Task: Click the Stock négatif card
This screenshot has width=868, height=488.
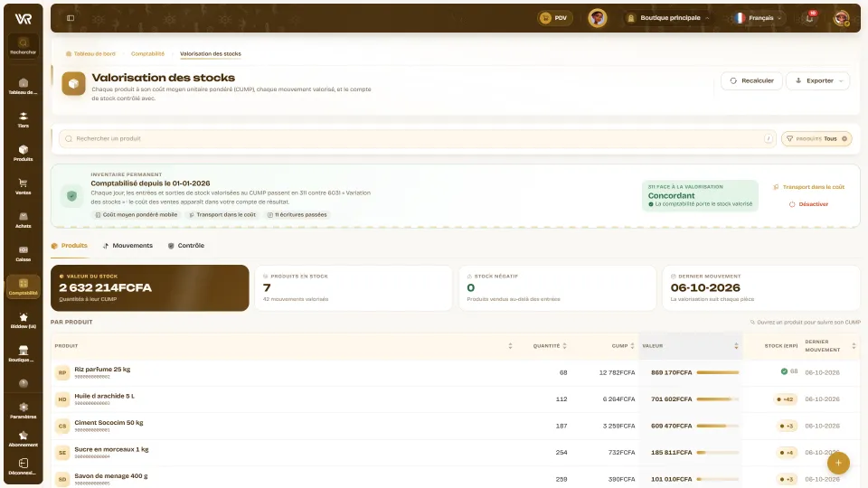Action: click(x=558, y=287)
